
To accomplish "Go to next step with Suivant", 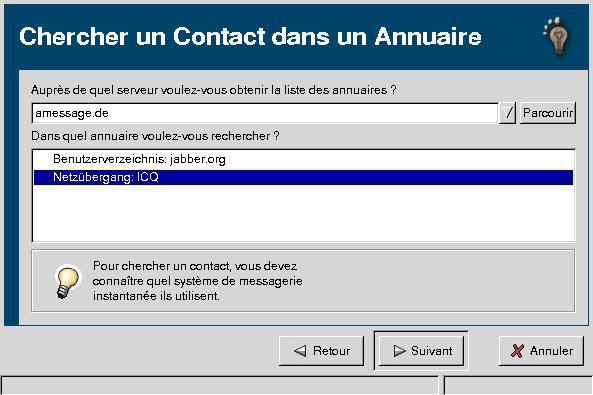I will pos(421,351).
